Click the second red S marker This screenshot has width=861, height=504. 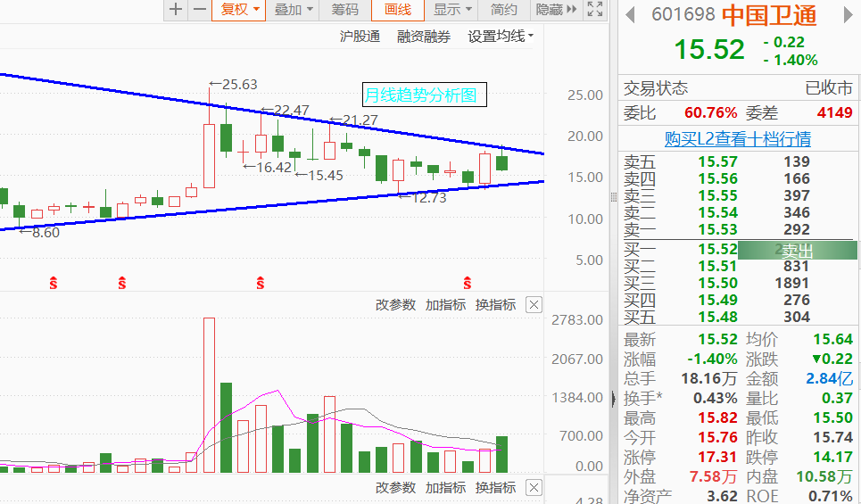pos(122,284)
